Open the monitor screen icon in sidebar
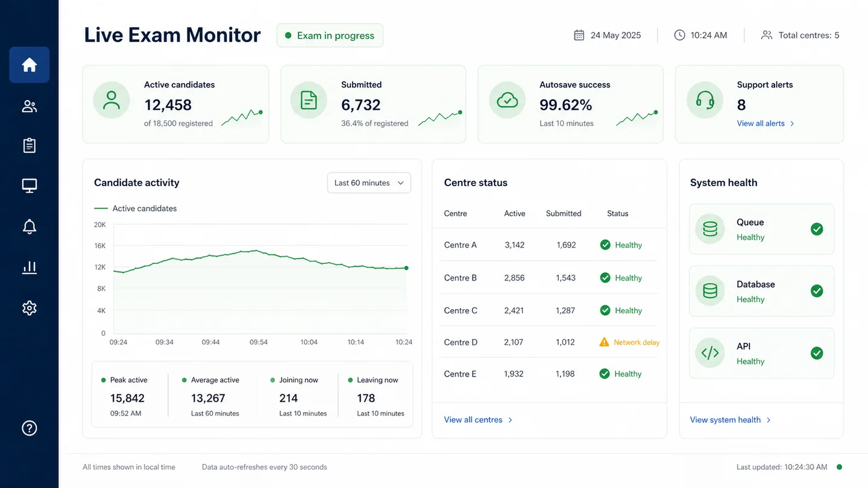 point(30,186)
